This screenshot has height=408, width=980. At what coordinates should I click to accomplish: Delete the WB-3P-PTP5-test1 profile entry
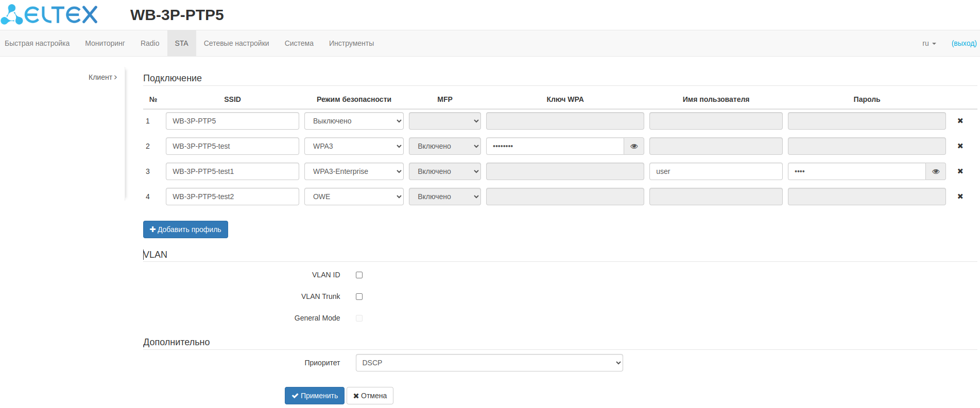(960, 171)
